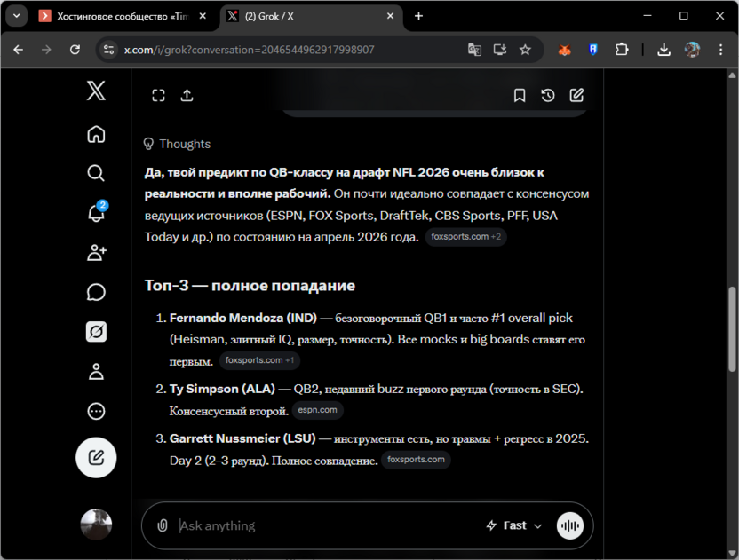Expand the Thoughts section
Image resolution: width=739 pixels, height=560 pixels.
coord(178,144)
